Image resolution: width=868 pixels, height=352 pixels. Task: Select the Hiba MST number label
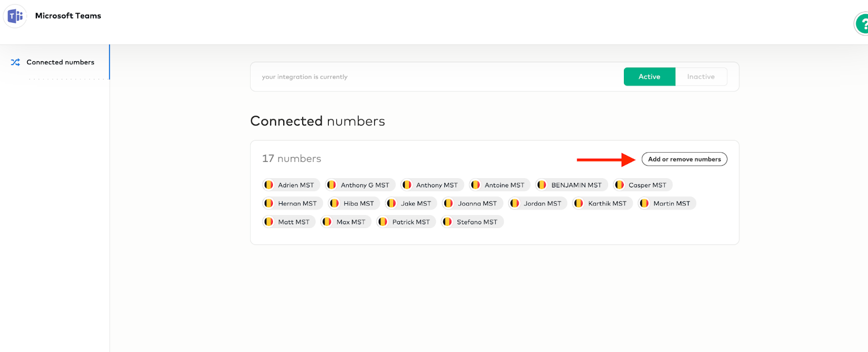[359, 204]
